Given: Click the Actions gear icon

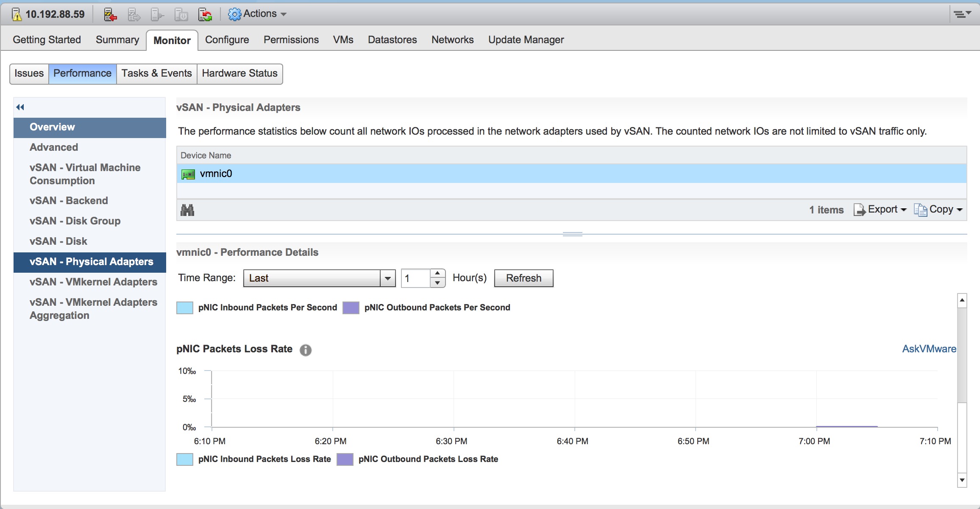Looking at the screenshot, I should (234, 14).
